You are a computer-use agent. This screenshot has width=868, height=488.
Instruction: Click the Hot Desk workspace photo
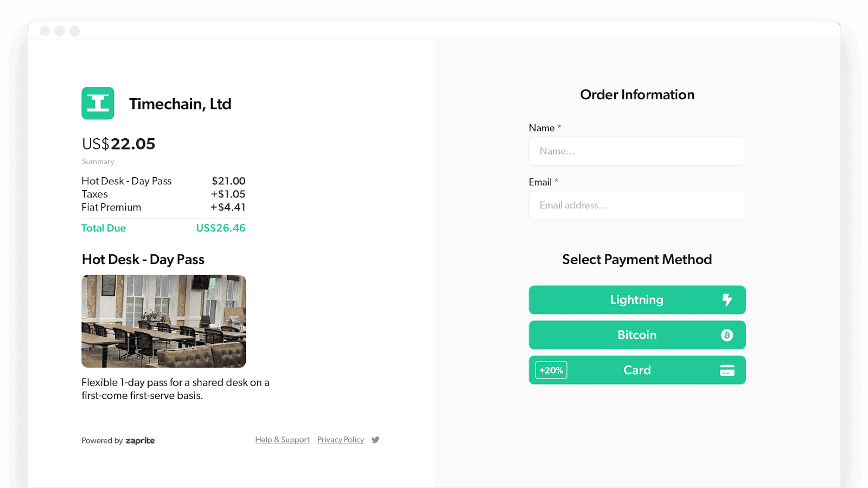coord(163,321)
